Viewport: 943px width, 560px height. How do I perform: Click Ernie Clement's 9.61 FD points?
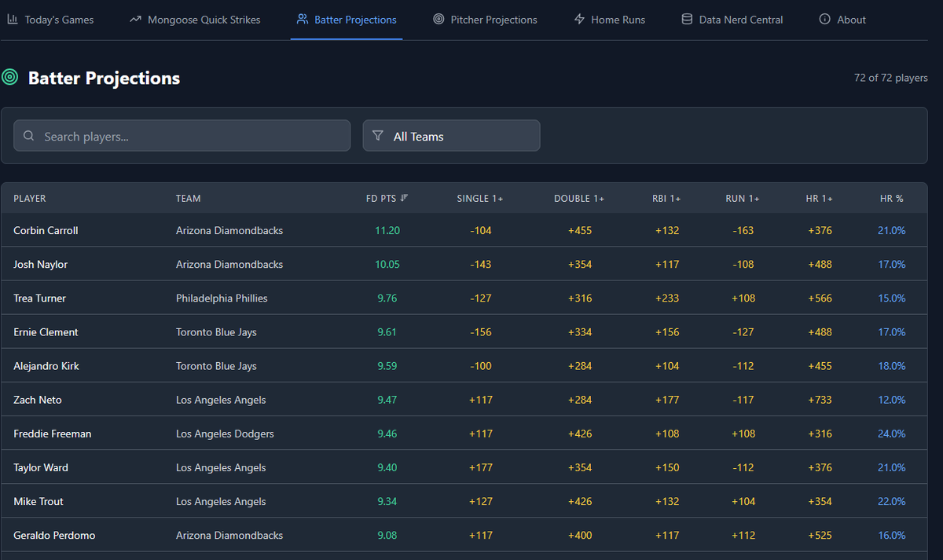coord(387,332)
